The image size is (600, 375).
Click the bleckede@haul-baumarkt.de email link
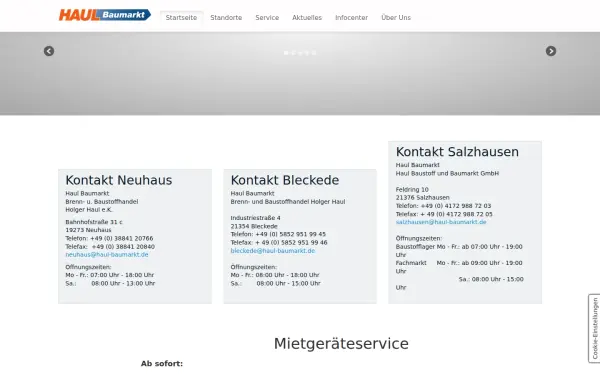273,251
